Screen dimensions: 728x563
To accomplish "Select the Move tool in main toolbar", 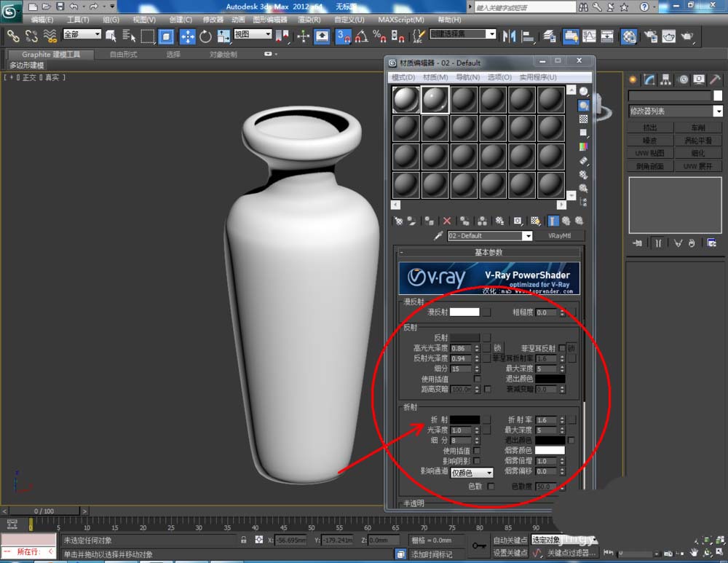I will tap(188, 36).
